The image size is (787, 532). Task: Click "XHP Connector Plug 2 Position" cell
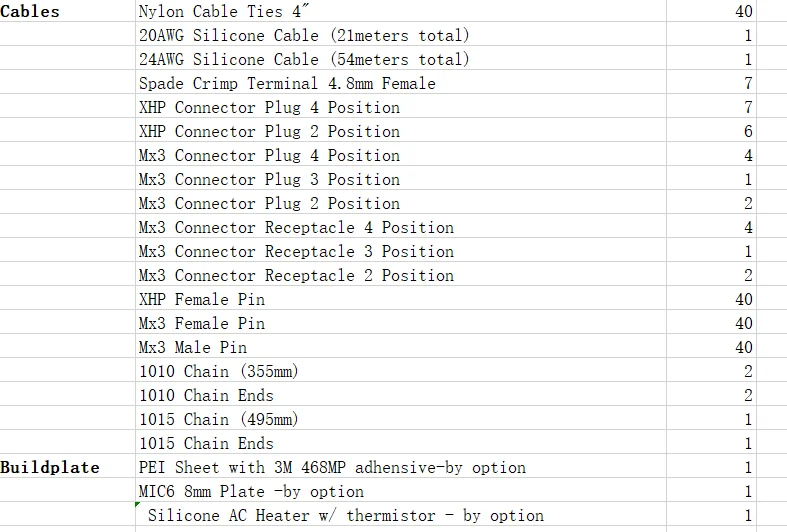tap(270, 132)
